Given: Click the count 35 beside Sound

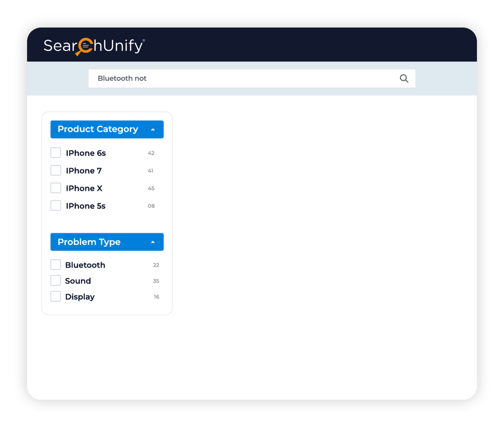Looking at the screenshot, I should click(x=156, y=281).
